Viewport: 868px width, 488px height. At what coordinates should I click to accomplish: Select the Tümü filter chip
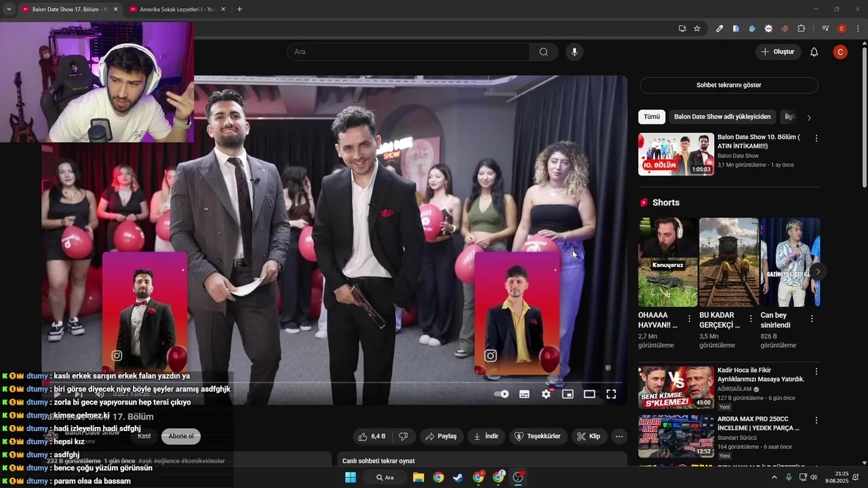tap(652, 117)
